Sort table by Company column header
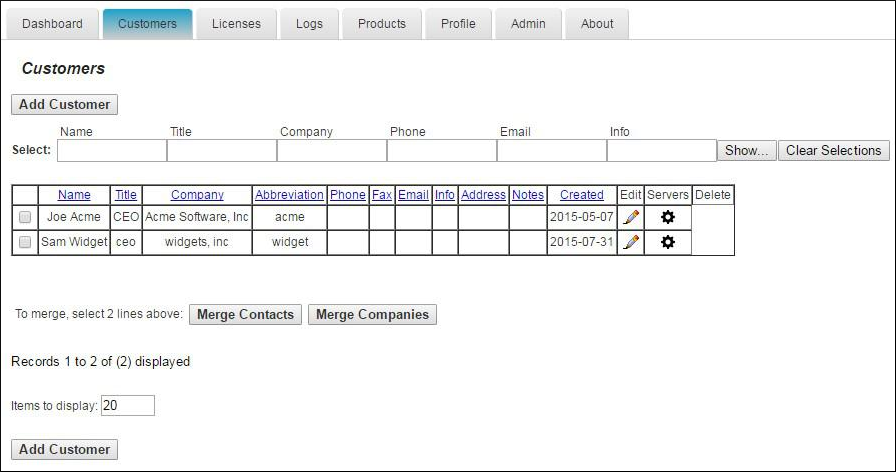The width and height of the screenshot is (896, 472). [x=197, y=195]
